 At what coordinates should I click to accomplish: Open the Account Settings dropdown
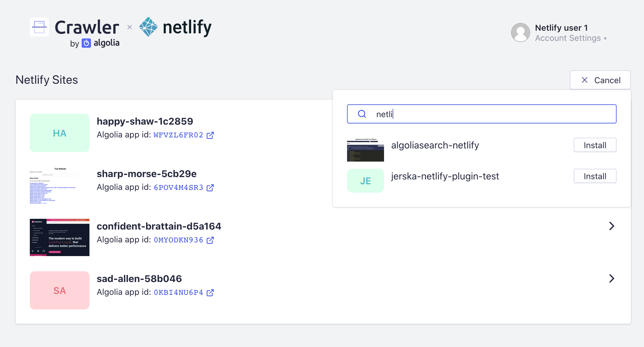(570, 38)
